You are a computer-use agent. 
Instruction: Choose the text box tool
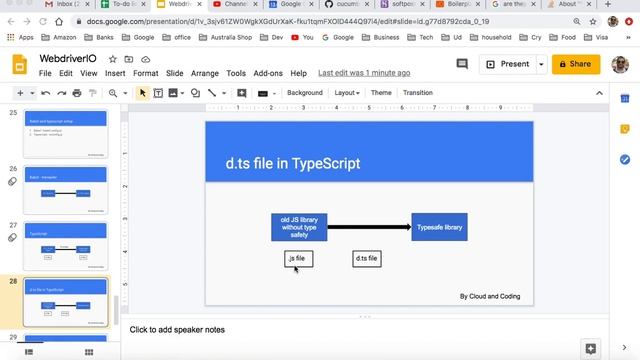(158, 93)
